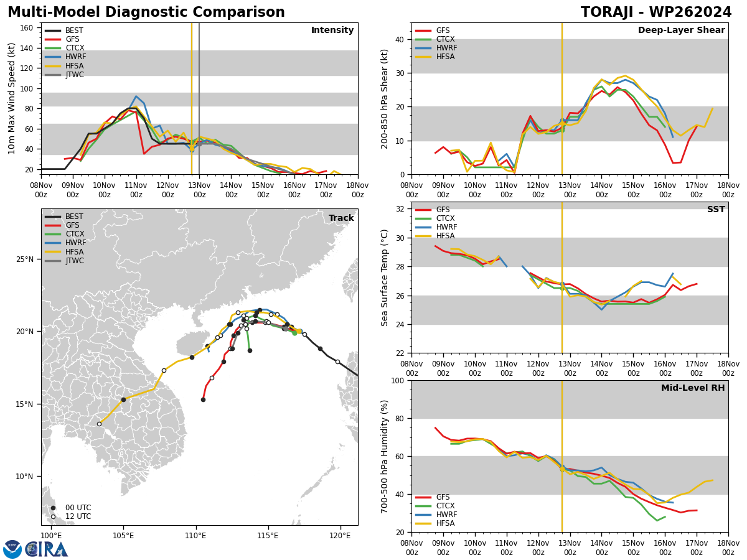This screenshot has height=560, width=747.
Task: Click the filled 00 UTC marker in Track legend
Action: tap(53, 508)
